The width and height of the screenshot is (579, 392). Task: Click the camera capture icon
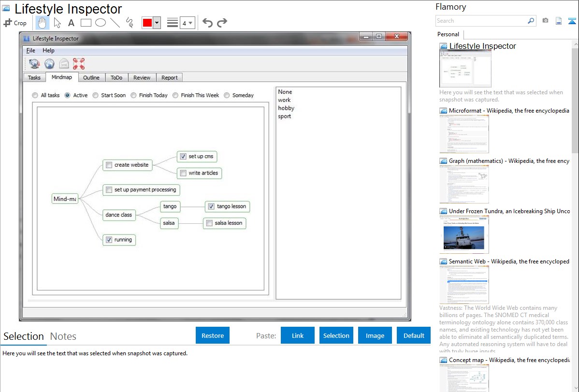545,21
